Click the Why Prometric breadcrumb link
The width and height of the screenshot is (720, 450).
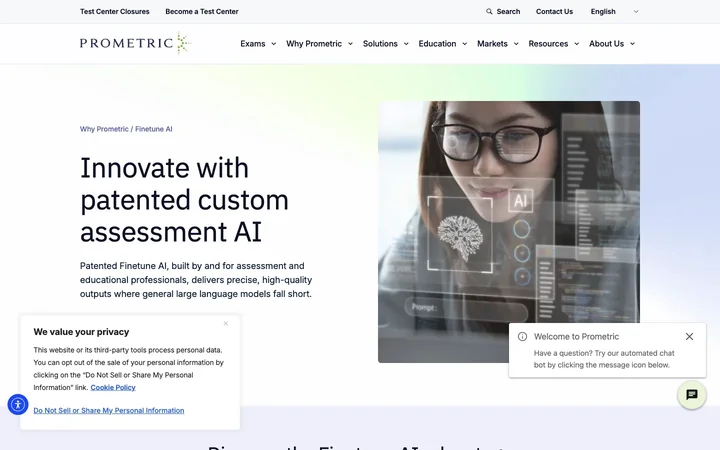pos(104,129)
